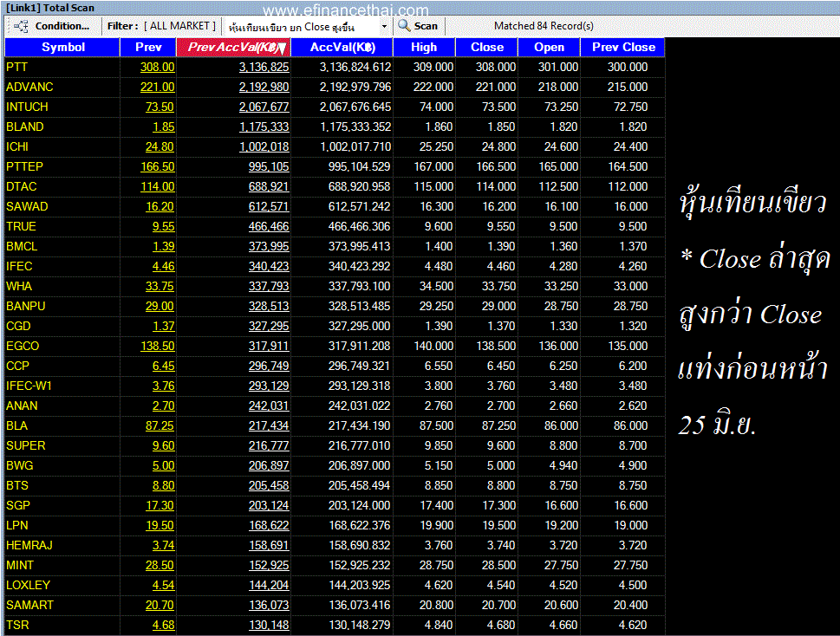Select the SAMART symbol
840x636 pixels.
tap(30, 605)
